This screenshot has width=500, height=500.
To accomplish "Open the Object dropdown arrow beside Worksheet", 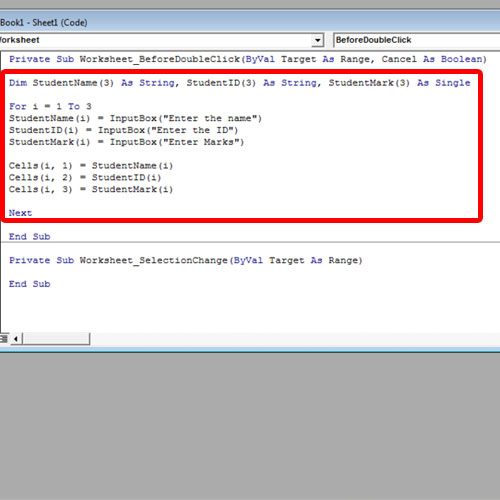I will (318, 40).
